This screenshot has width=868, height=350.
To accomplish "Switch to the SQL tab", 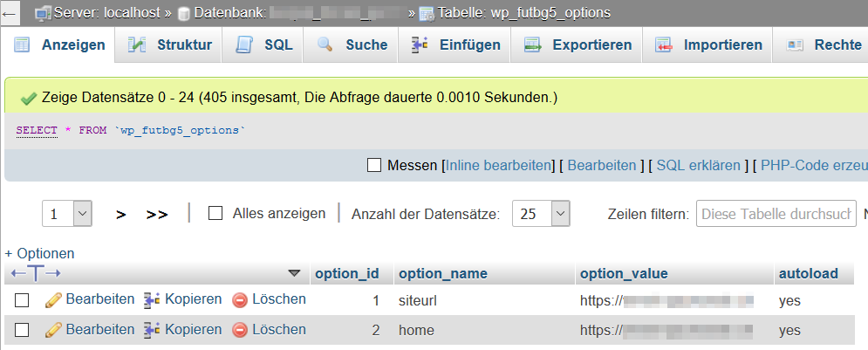I will [267, 45].
